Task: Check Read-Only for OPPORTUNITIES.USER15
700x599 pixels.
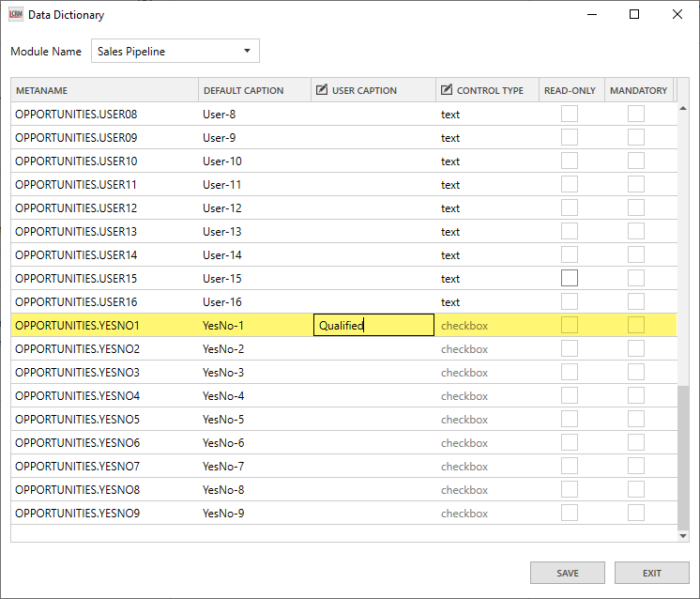Action: (570, 278)
